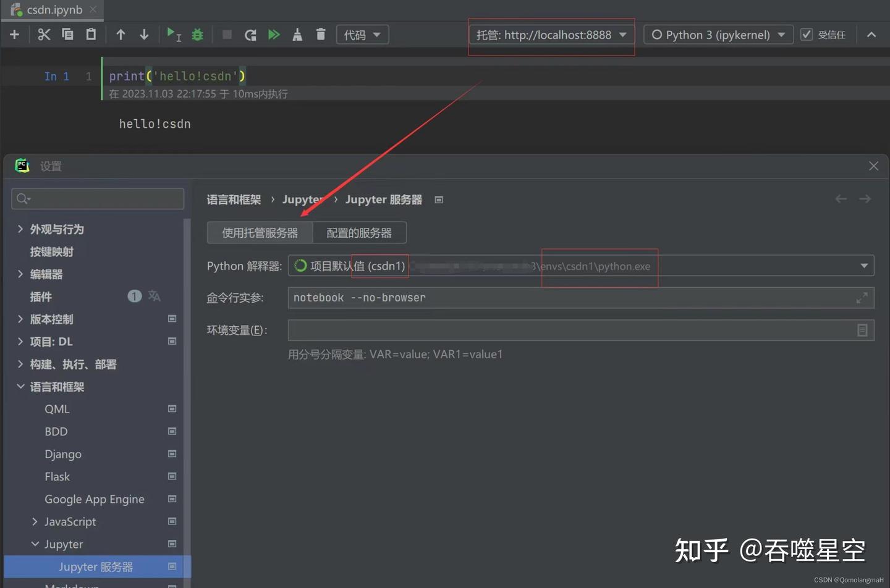The width and height of the screenshot is (890, 588).
Task: Copy the current cell
Action: 67,35
